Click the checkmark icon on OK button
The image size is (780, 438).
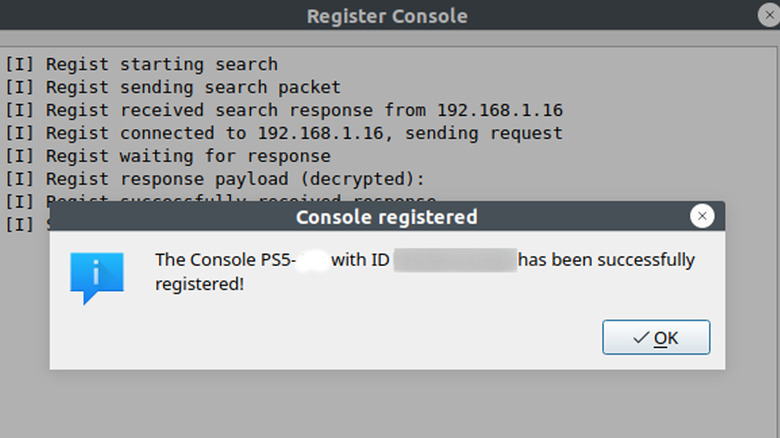(x=641, y=338)
